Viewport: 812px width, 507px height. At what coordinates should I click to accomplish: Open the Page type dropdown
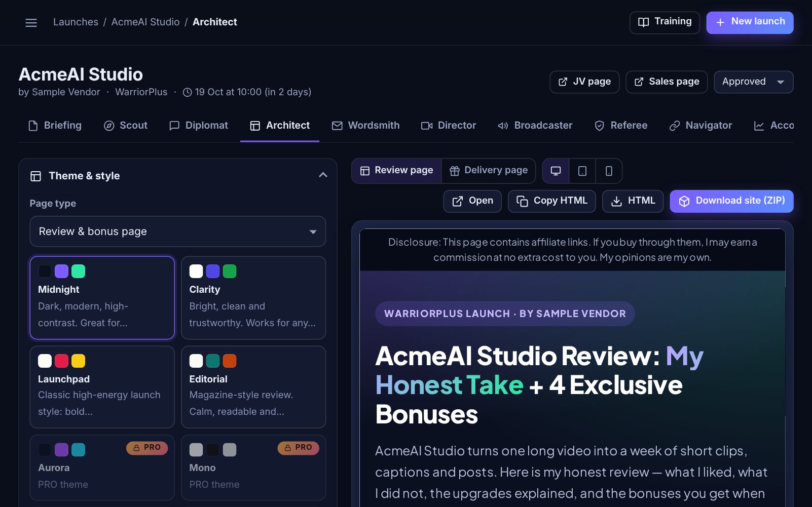[178, 231]
